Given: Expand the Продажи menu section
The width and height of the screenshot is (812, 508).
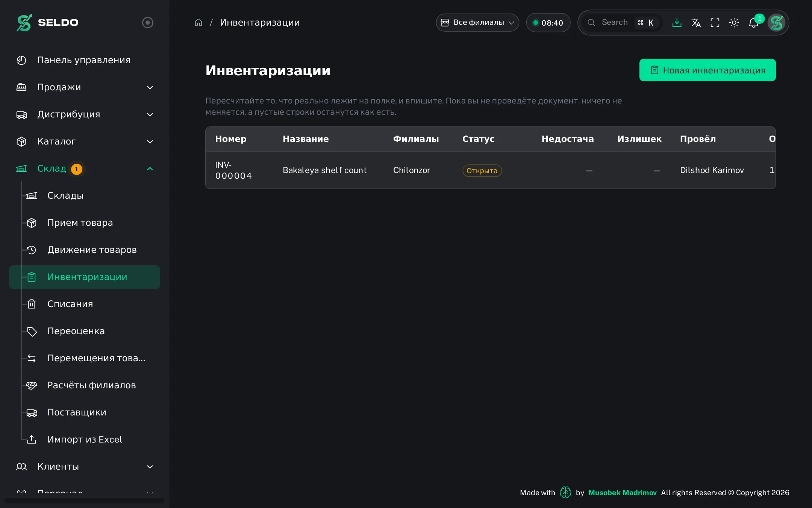Looking at the screenshot, I should tap(85, 87).
